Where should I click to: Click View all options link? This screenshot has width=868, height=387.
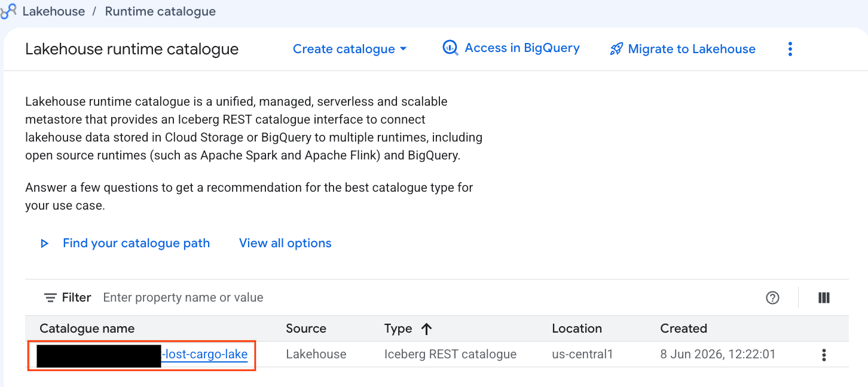(x=285, y=243)
